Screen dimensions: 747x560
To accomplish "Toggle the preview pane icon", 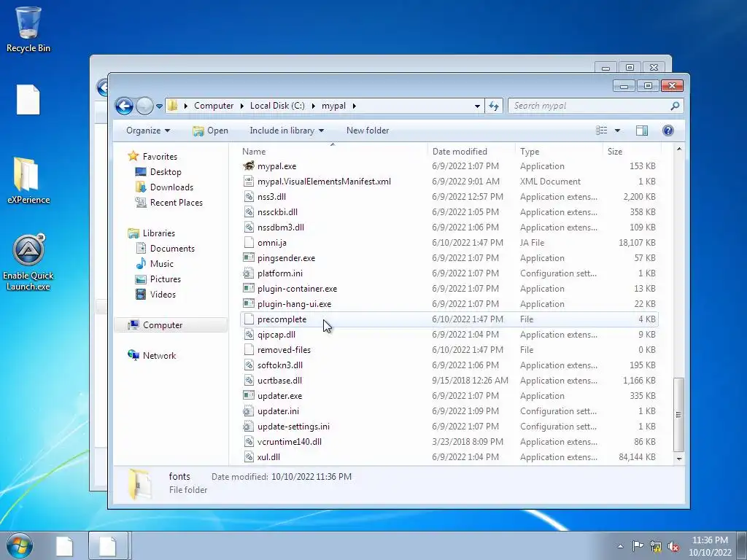I will coord(642,131).
